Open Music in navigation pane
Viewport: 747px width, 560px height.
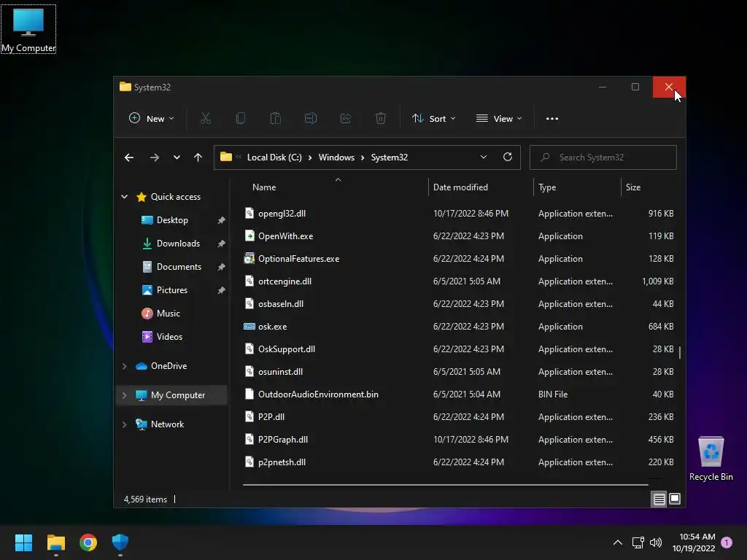pos(169,314)
